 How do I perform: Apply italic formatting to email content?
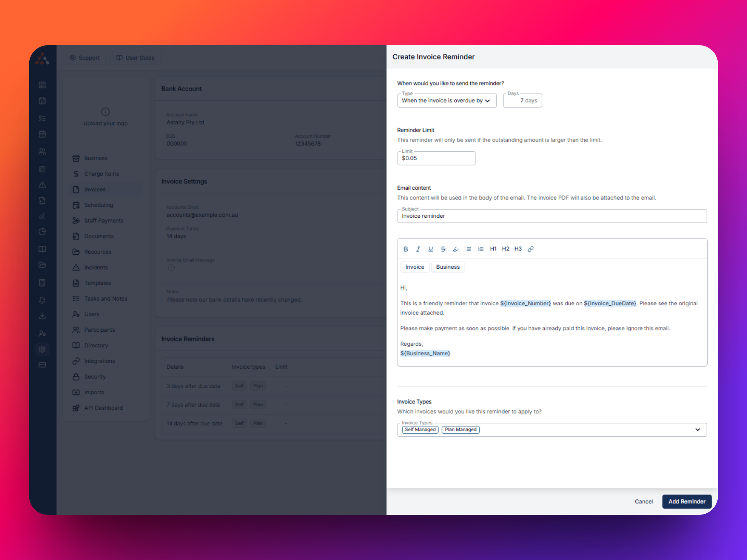418,248
